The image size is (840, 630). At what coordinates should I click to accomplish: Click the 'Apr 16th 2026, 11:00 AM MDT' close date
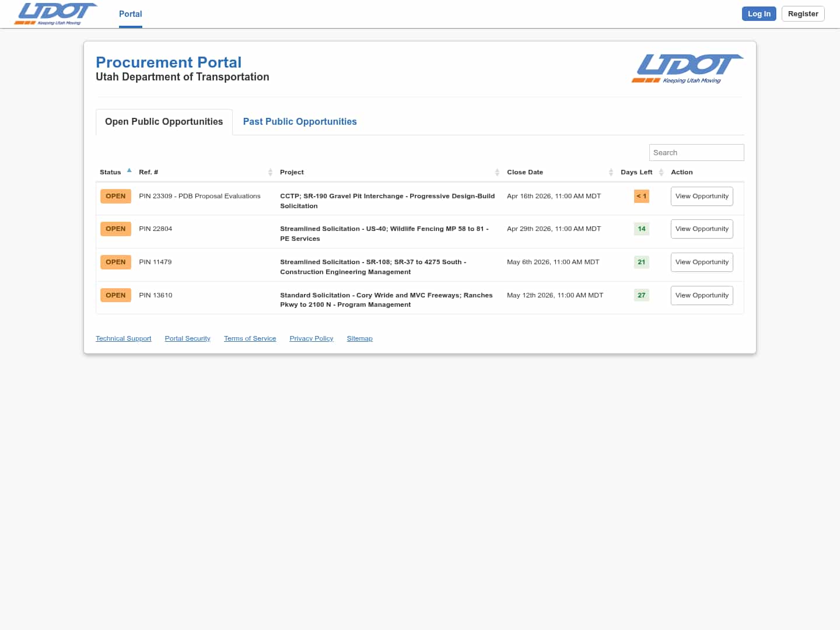pyautogui.click(x=554, y=197)
